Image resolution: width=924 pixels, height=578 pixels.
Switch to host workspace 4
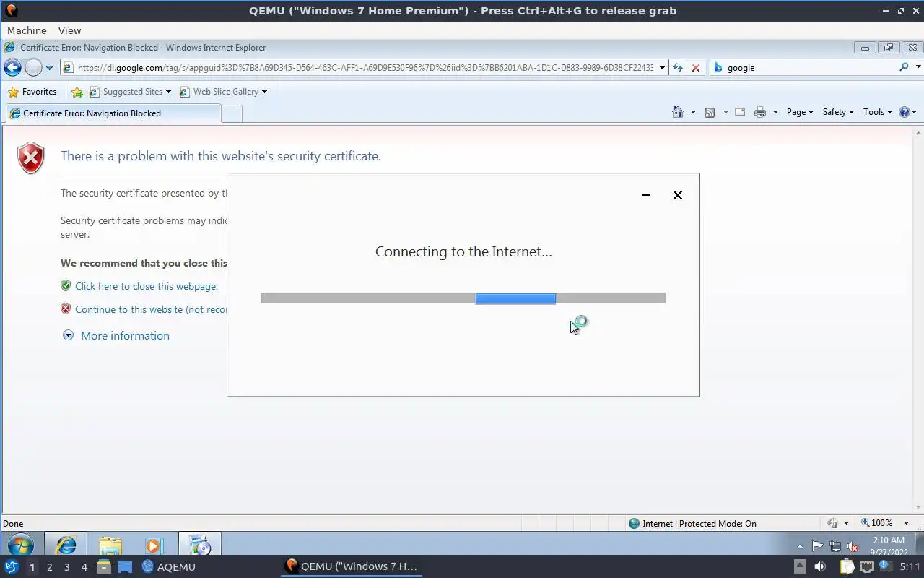(84, 567)
